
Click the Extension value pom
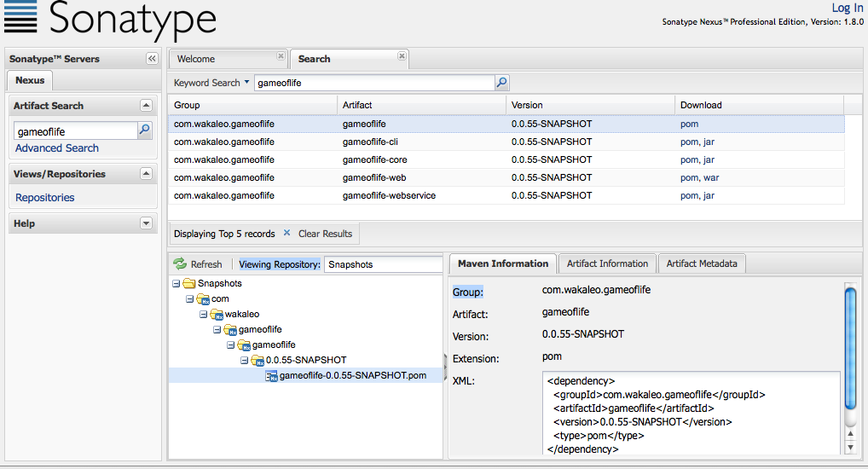[552, 356]
